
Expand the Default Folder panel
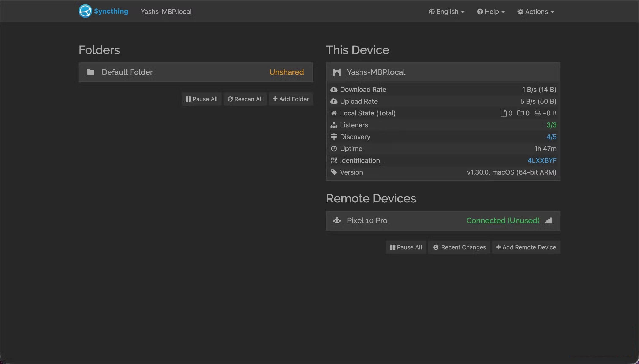point(196,72)
